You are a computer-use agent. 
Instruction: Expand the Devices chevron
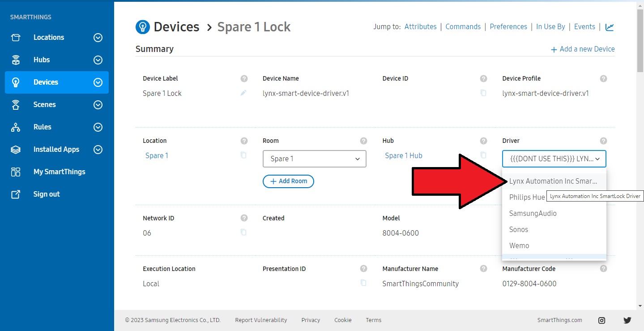click(x=98, y=82)
